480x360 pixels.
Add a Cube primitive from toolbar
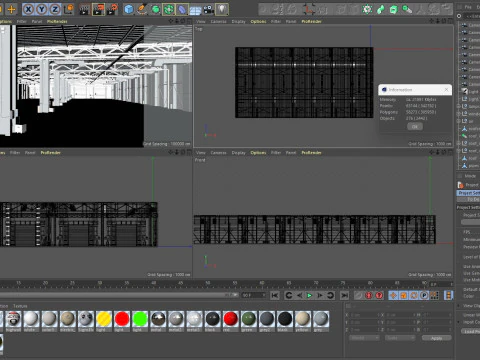pyautogui.click(x=128, y=9)
